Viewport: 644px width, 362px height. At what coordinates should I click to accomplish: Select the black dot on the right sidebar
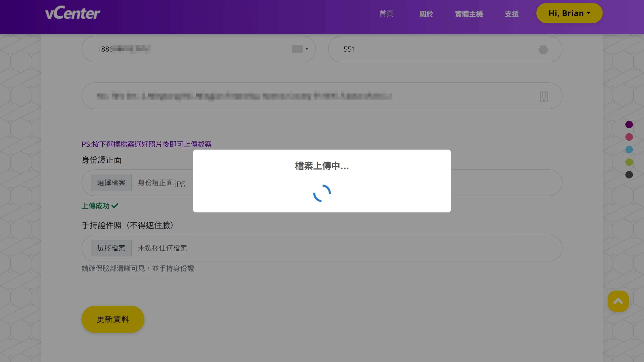(629, 174)
